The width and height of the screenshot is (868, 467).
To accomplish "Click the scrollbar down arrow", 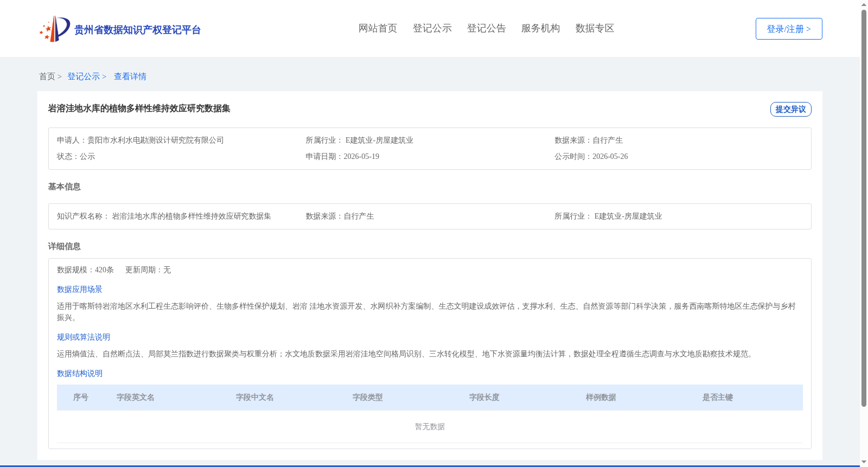I will pos(864,463).
